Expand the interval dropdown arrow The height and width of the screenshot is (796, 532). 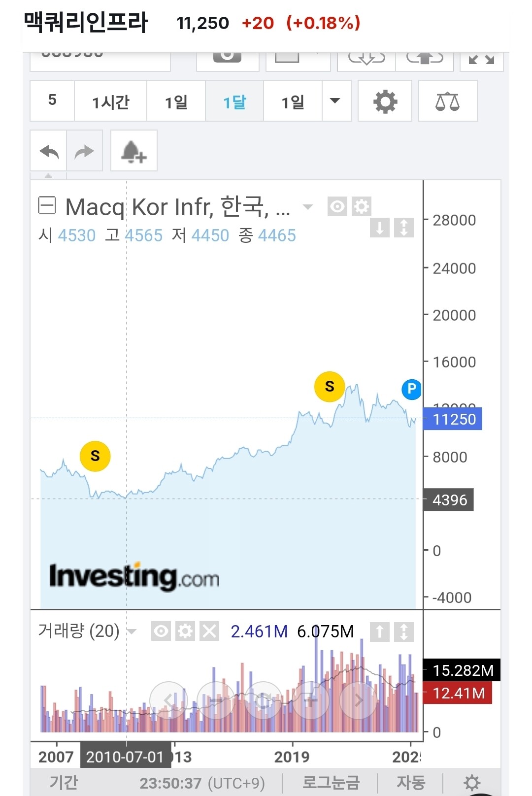pos(335,101)
